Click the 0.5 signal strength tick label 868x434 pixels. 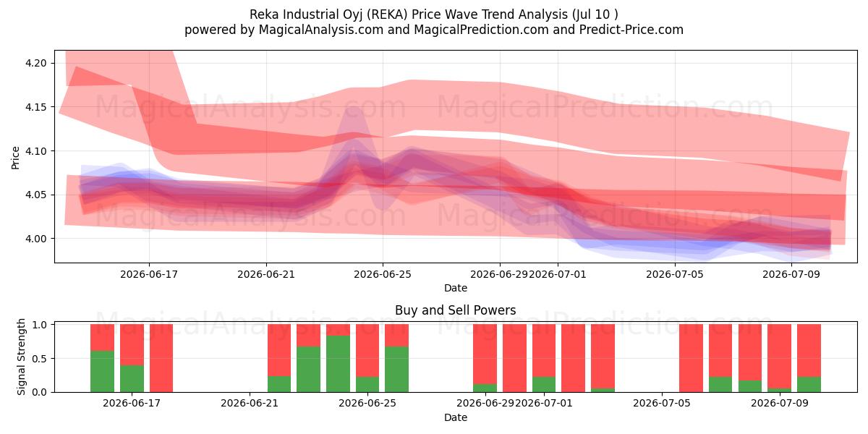pos(41,359)
